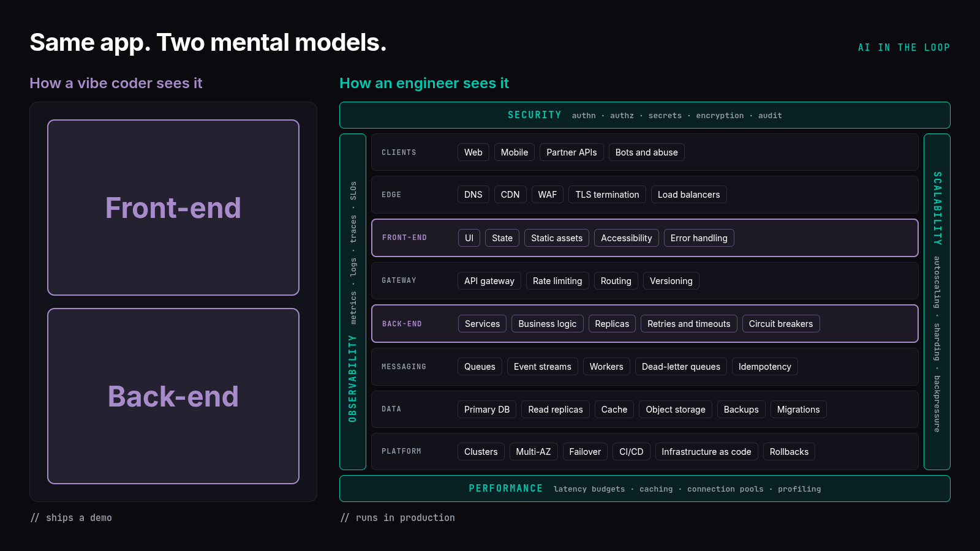The height and width of the screenshot is (551, 980).
Task: Select the Migrations chip
Action: click(x=798, y=410)
